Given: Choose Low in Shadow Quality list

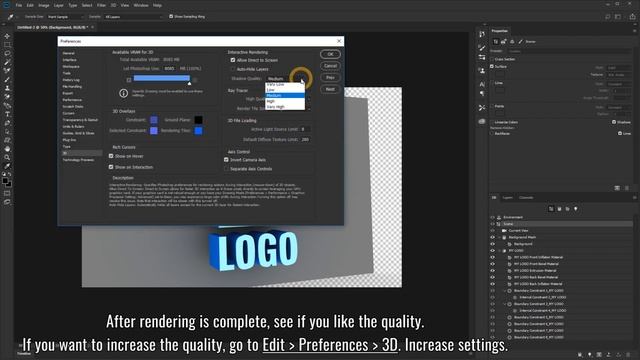Looking at the screenshot, I should (285, 90).
